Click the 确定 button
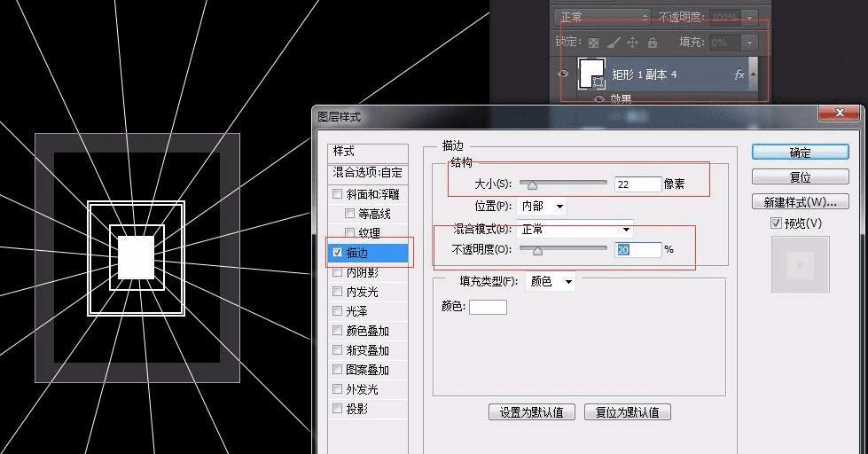The width and height of the screenshot is (868, 454). point(800,153)
